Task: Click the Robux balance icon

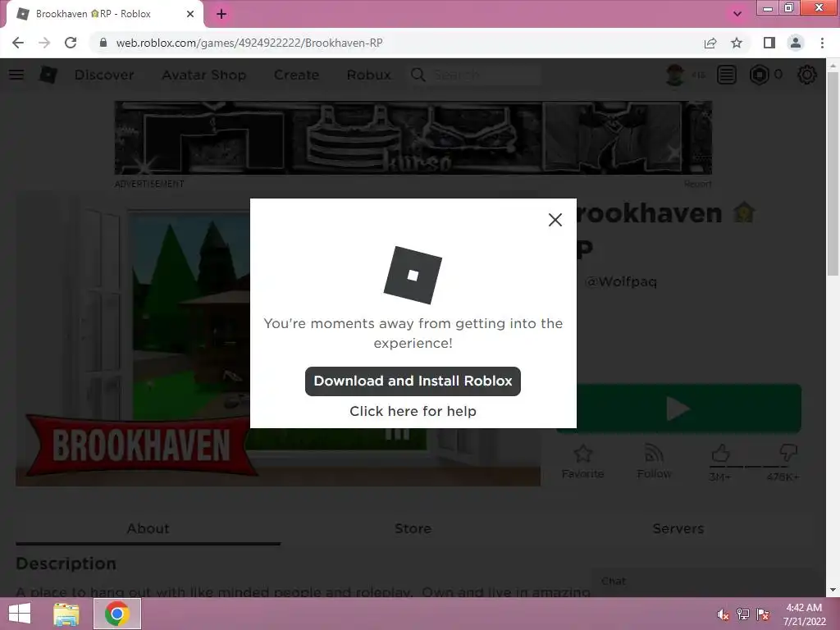Action: 759,75
